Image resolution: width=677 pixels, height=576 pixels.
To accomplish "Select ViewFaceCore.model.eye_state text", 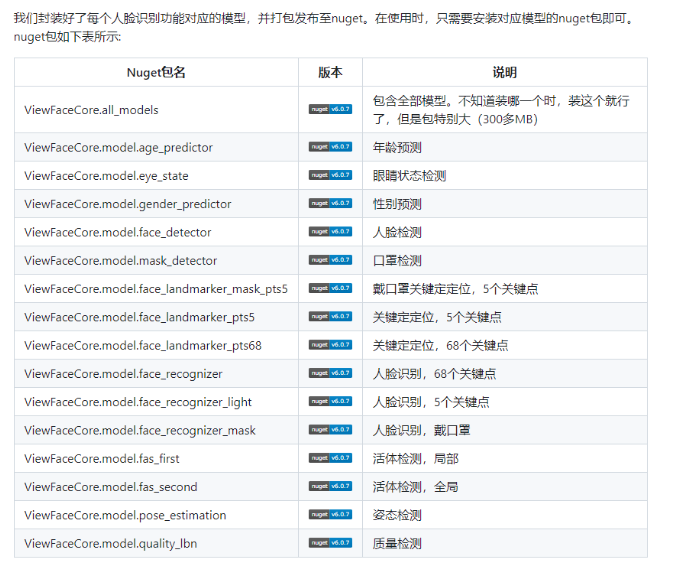I will 106,176.
